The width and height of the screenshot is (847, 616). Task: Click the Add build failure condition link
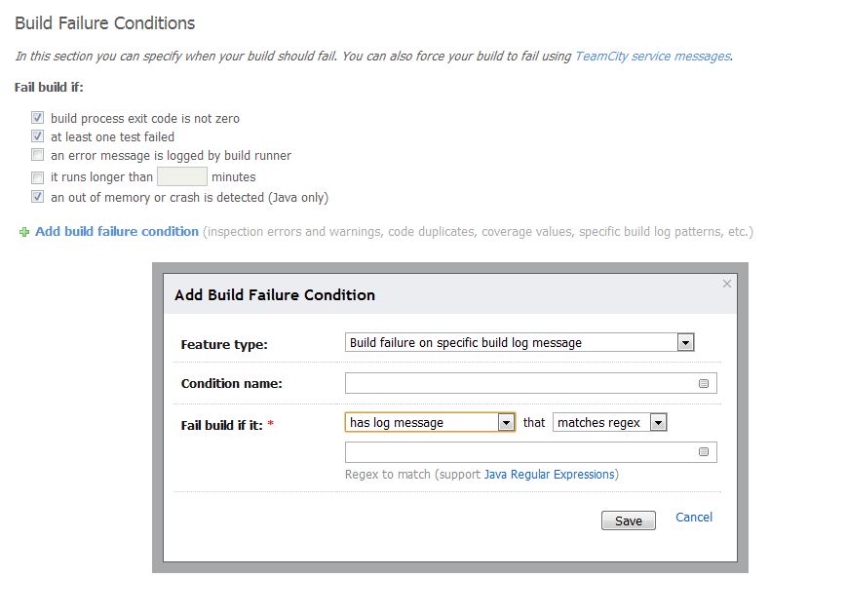pyautogui.click(x=117, y=231)
